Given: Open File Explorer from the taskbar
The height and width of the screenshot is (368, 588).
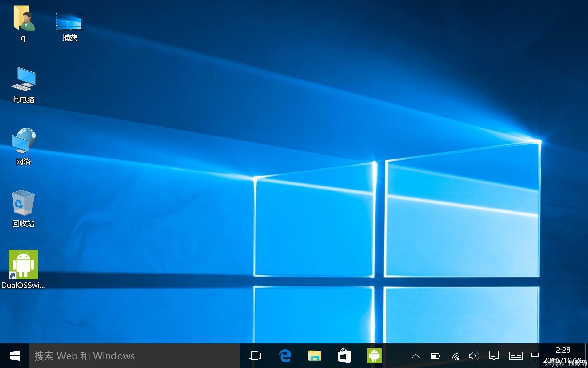Looking at the screenshot, I should tap(315, 356).
